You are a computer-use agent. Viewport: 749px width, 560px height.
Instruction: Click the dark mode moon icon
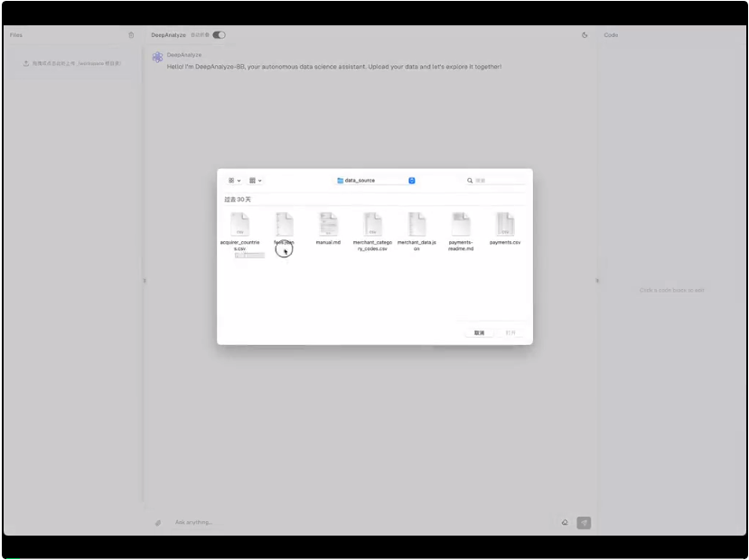tap(585, 35)
